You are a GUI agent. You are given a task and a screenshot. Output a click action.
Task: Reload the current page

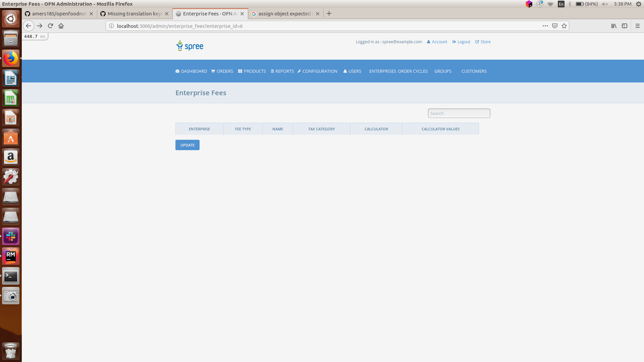(x=50, y=26)
